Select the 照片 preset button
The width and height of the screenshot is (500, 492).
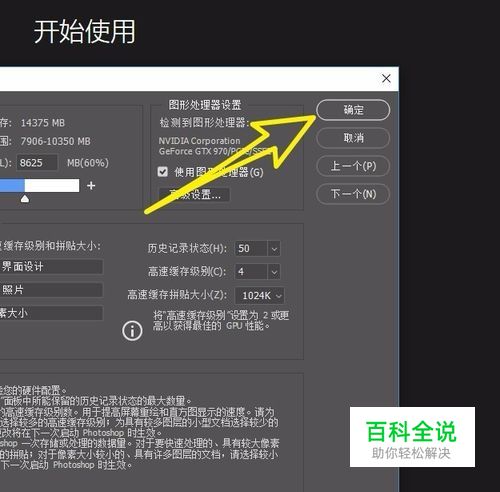(51, 290)
